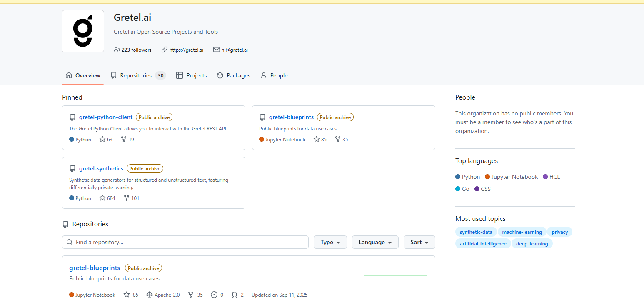Open 19 forks of gretel-python-client
This screenshot has width=644, height=305.
pos(127,139)
